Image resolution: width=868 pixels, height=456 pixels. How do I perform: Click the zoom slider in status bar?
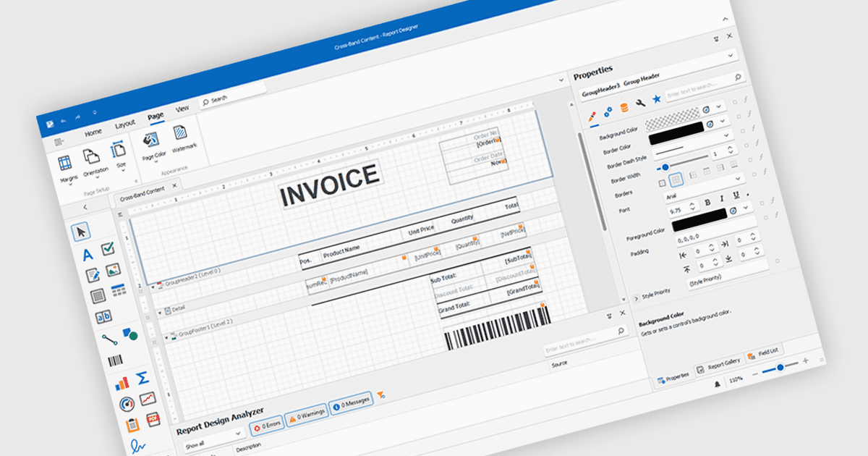(780, 368)
